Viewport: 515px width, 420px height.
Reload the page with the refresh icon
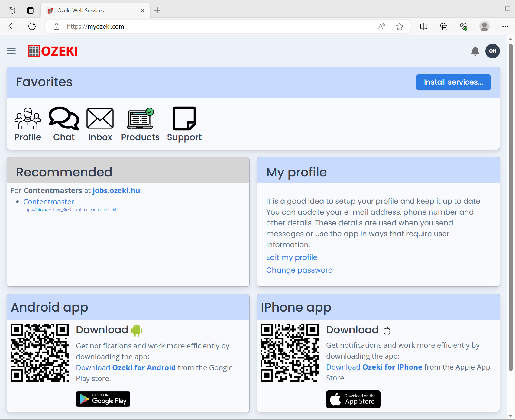pyautogui.click(x=32, y=26)
